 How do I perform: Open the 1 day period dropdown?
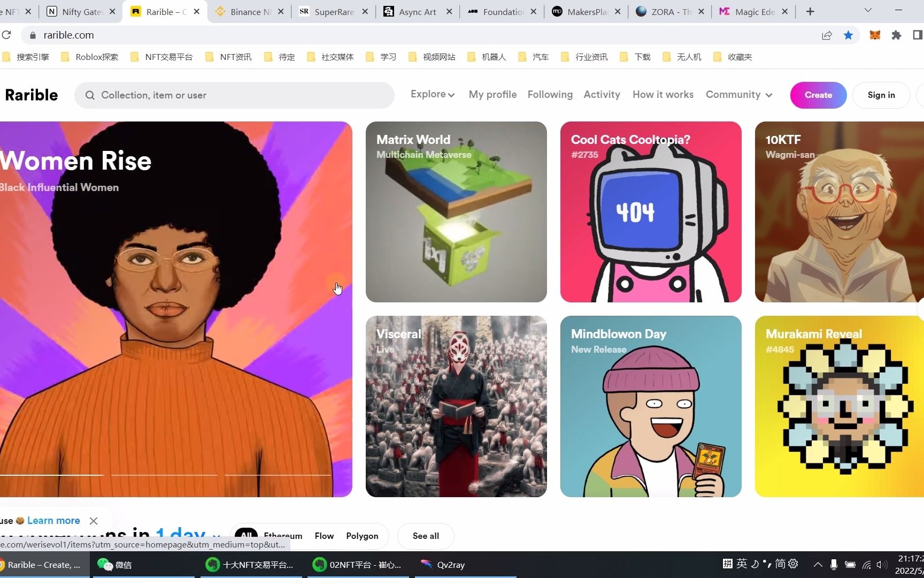point(187,535)
